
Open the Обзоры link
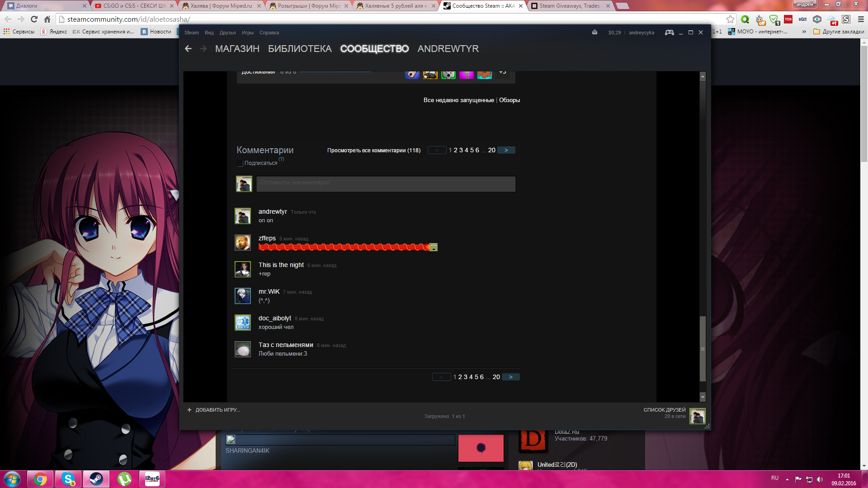(509, 100)
